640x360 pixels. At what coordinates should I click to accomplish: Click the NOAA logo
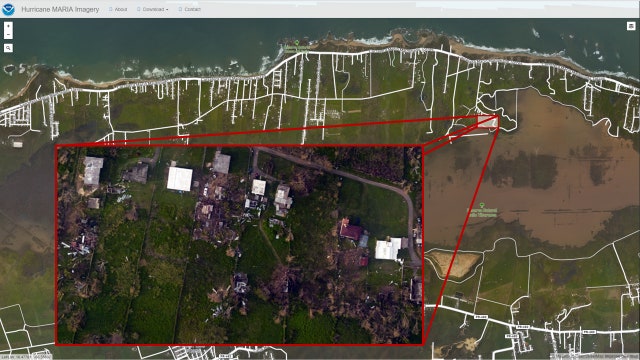8,9
